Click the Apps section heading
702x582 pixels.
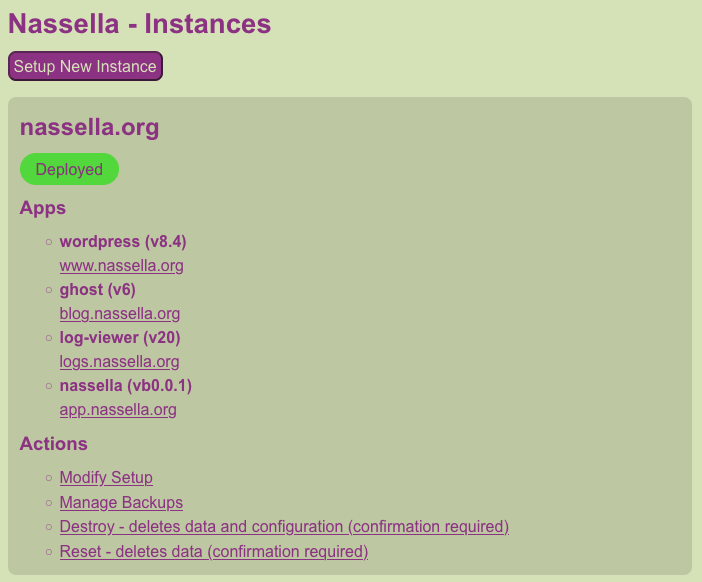pos(43,208)
